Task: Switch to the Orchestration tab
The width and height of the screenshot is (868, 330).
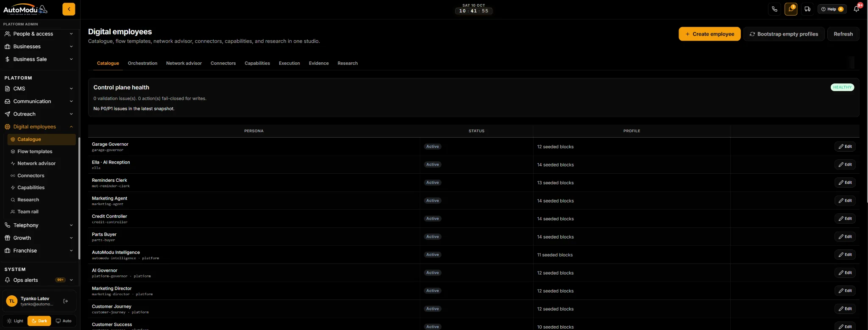Action: (142, 63)
